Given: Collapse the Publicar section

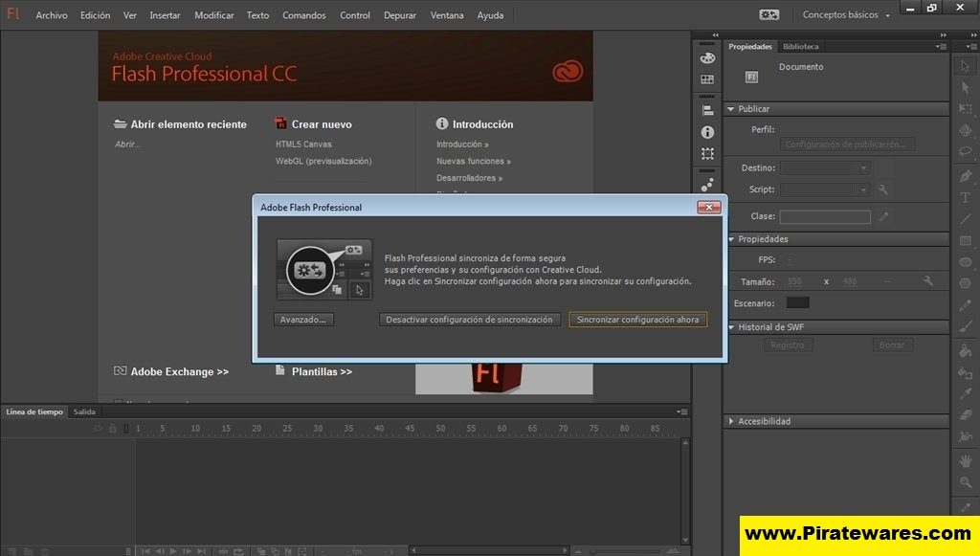Looking at the screenshot, I should (x=730, y=109).
